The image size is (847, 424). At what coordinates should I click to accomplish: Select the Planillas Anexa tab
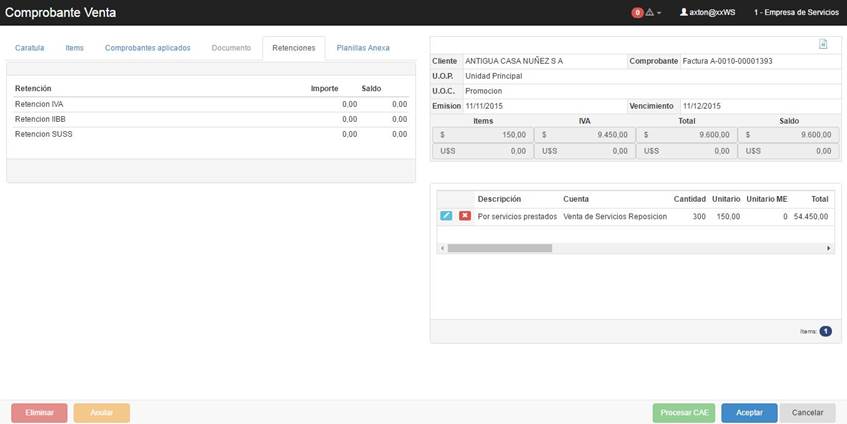pos(362,48)
